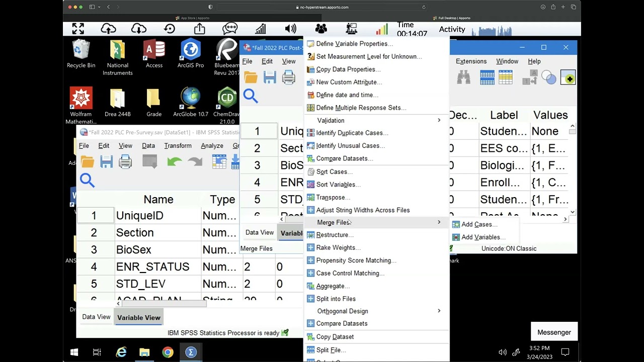Print from the Post-Survey window toolbar
Image resolution: width=644 pixels, height=362 pixels.
(x=289, y=77)
